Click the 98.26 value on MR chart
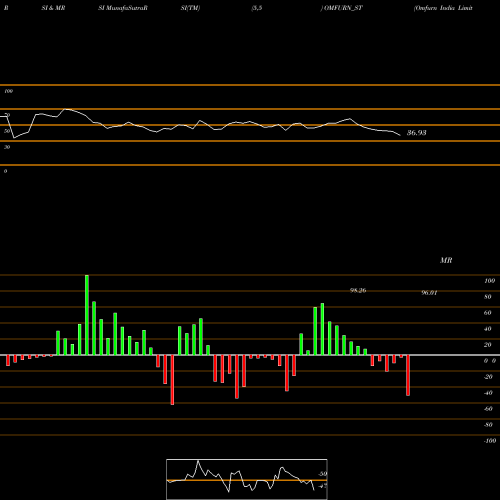The image size is (500, 500). click(x=358, y=290)
